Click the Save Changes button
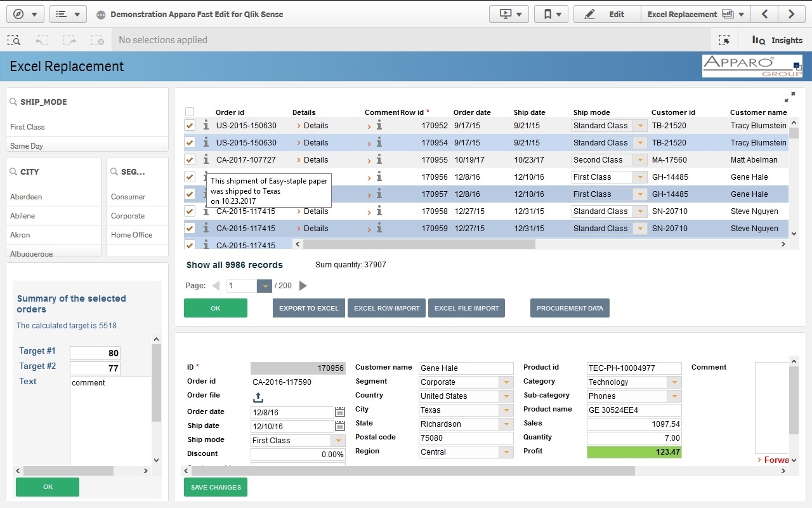812x508 pixels. click(216, 487)
